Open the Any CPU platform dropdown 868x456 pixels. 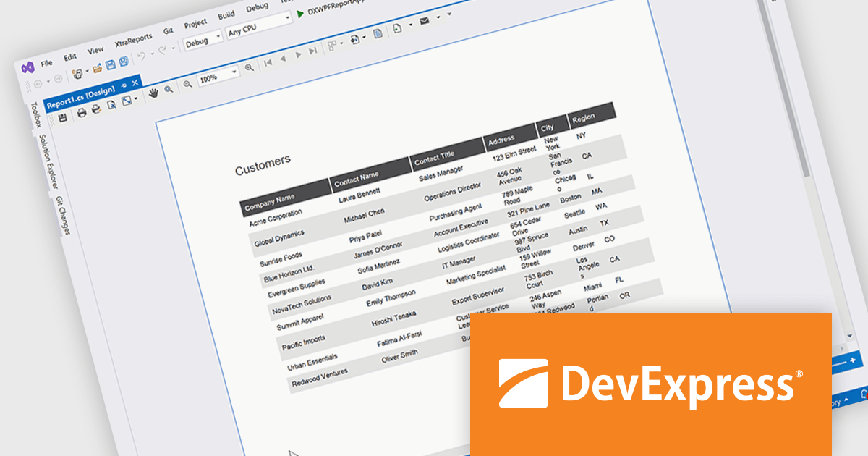pos(258,25)
